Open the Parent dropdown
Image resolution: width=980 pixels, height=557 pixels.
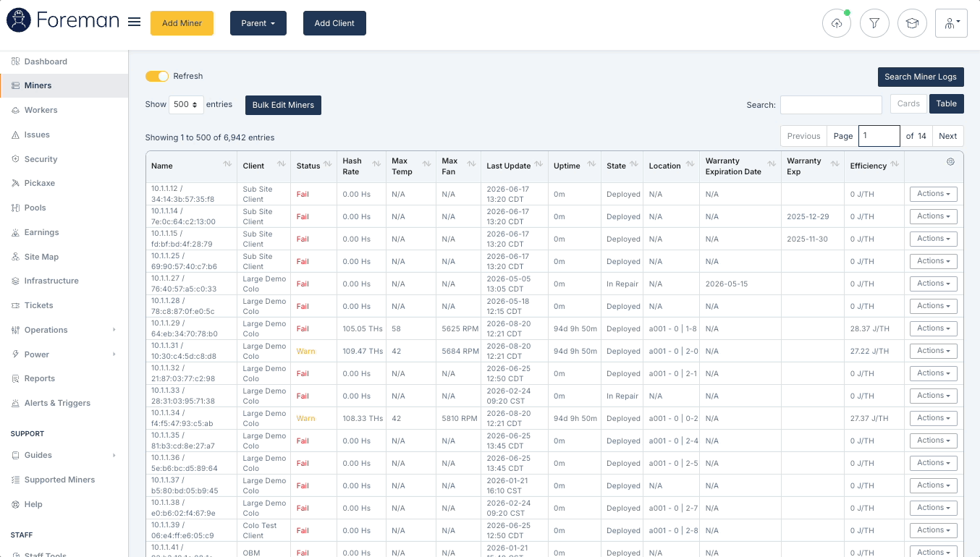(258, 23)
